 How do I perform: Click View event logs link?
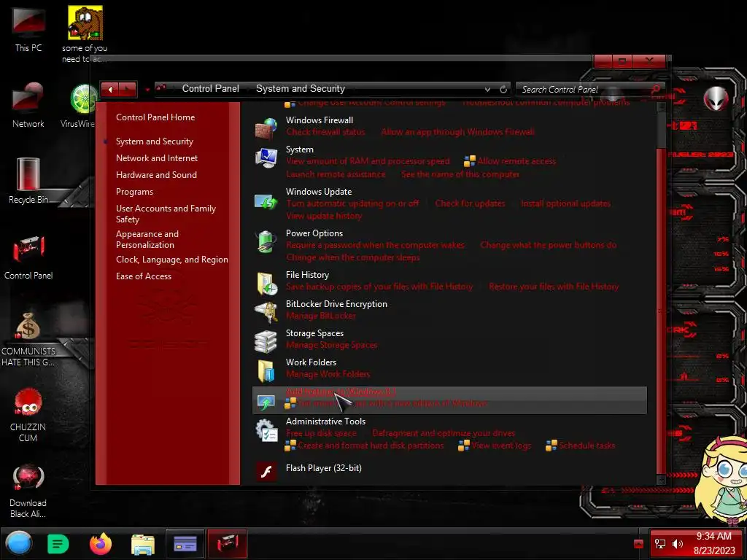coord(501,446)
